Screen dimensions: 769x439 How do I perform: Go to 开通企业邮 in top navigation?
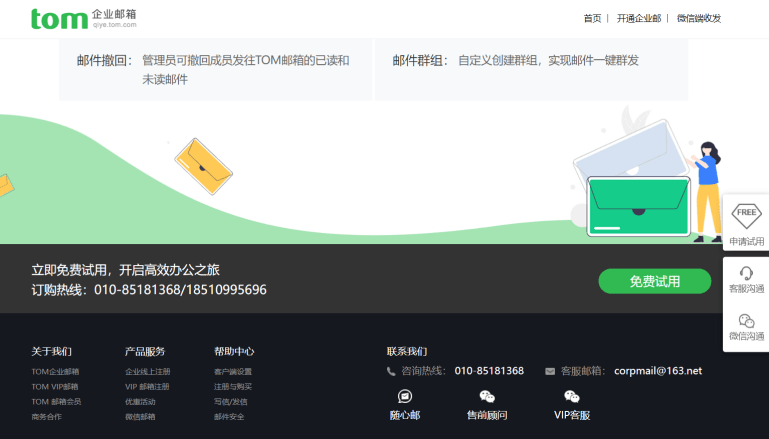pyautogui.click(x=638, y=18)
